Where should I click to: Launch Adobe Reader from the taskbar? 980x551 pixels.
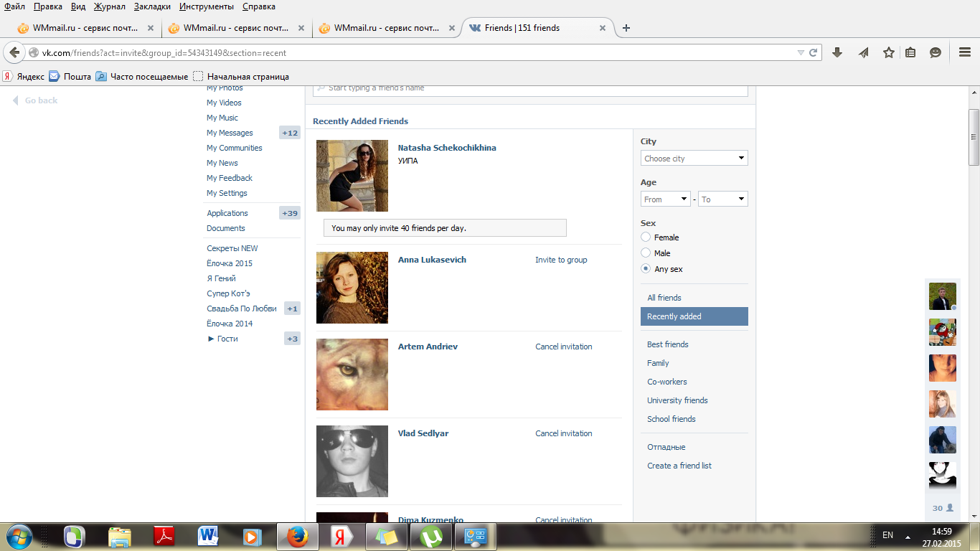tap(165, 537)
